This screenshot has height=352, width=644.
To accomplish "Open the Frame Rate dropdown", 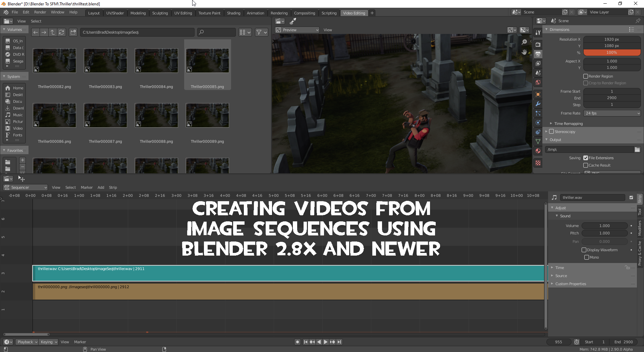I will (x=612, y=113).
